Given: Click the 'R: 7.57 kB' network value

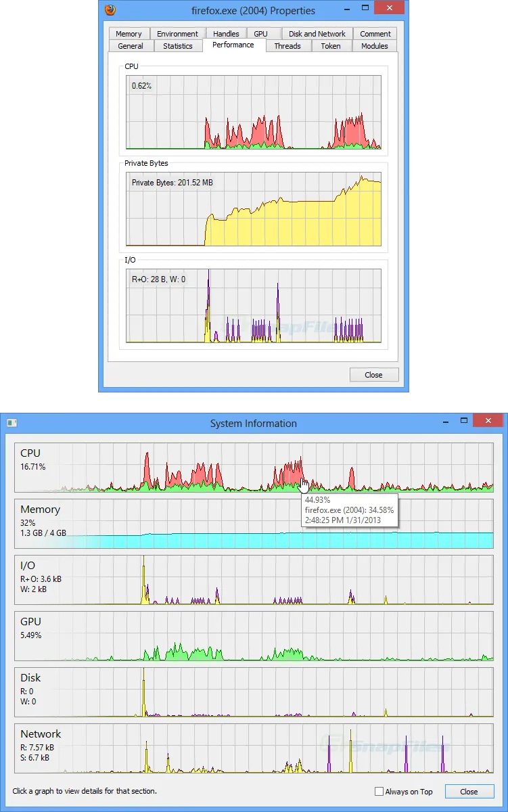Looking at the screenshot, I should click(x=37, y=748).
